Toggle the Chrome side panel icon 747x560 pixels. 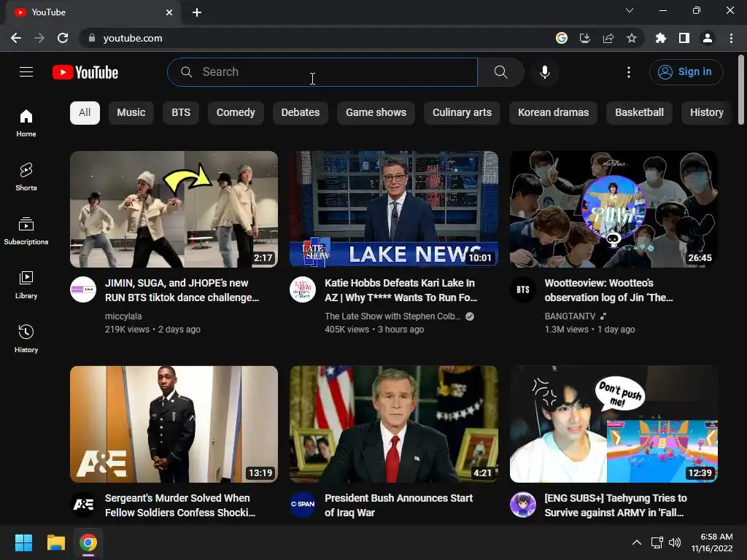pos(684,38)
